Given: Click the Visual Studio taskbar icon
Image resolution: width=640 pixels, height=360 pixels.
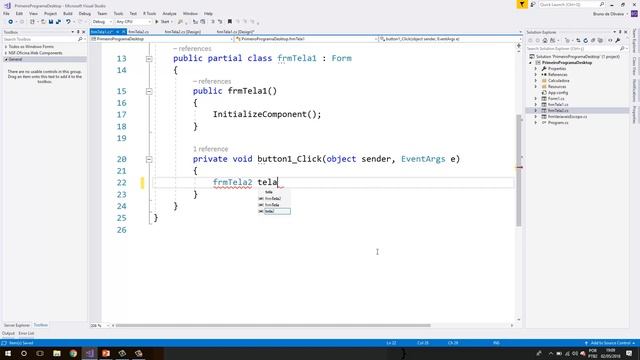Looking at the screenshot, I should (x=89, y=353).
